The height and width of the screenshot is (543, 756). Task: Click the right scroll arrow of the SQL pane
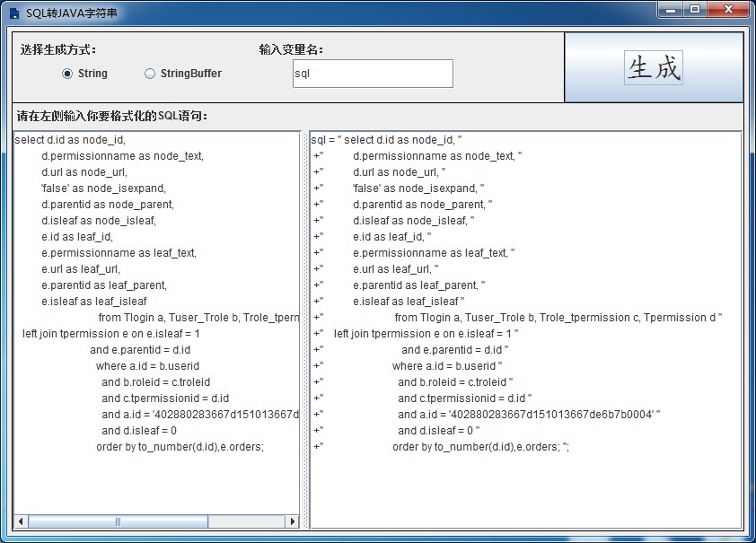click(x=292, y=521)
